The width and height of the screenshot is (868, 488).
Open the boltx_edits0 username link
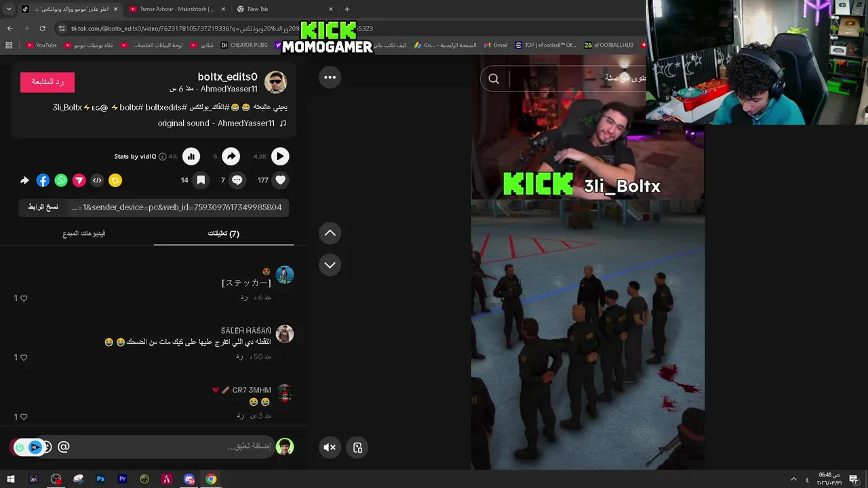pyautogui.click(x=228, y=77)
